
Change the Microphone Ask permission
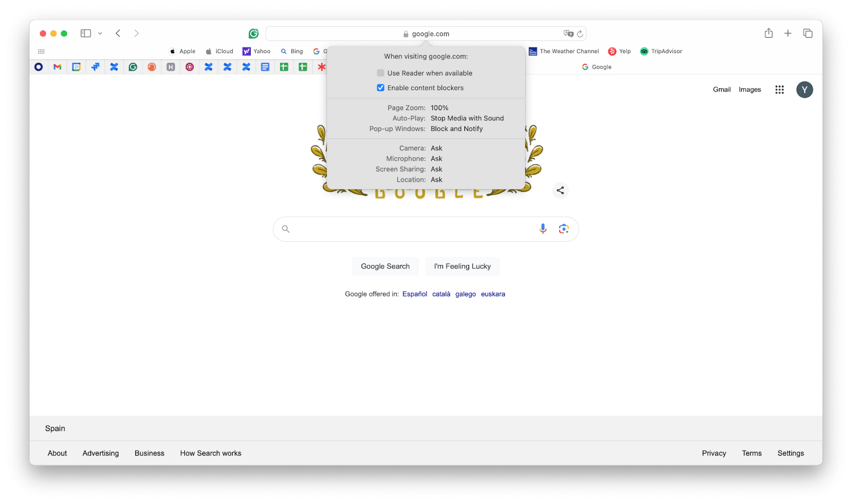[437, 159]
